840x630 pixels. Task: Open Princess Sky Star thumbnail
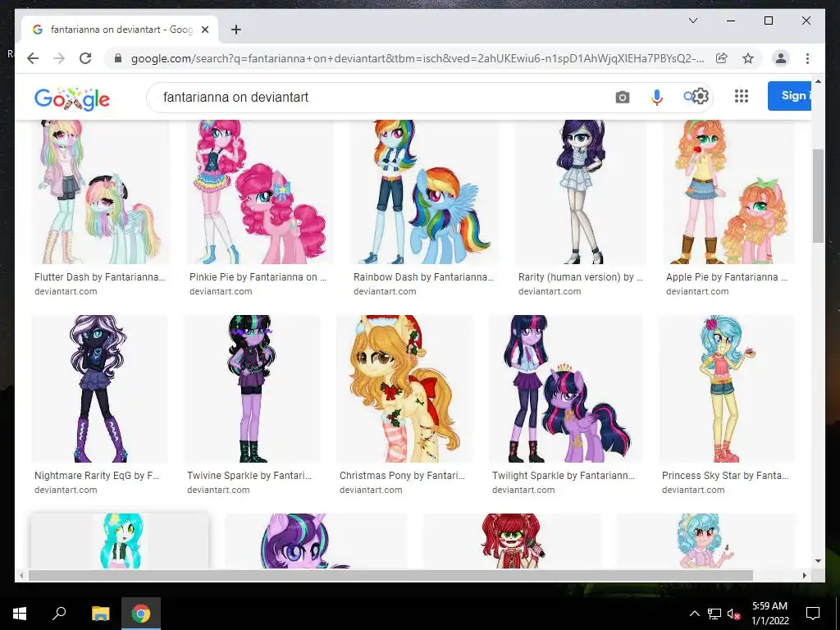(x=727, y=388)
